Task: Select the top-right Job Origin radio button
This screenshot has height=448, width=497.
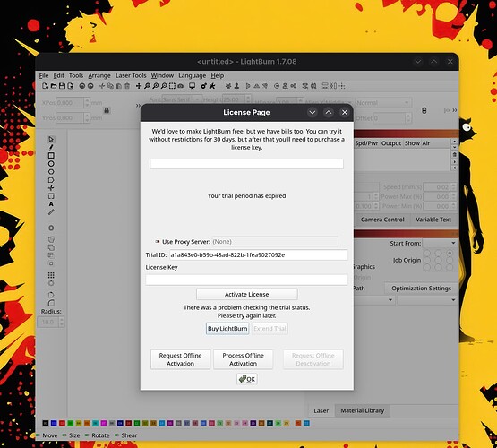Action: pyautogui.click(x=450, y=254)
